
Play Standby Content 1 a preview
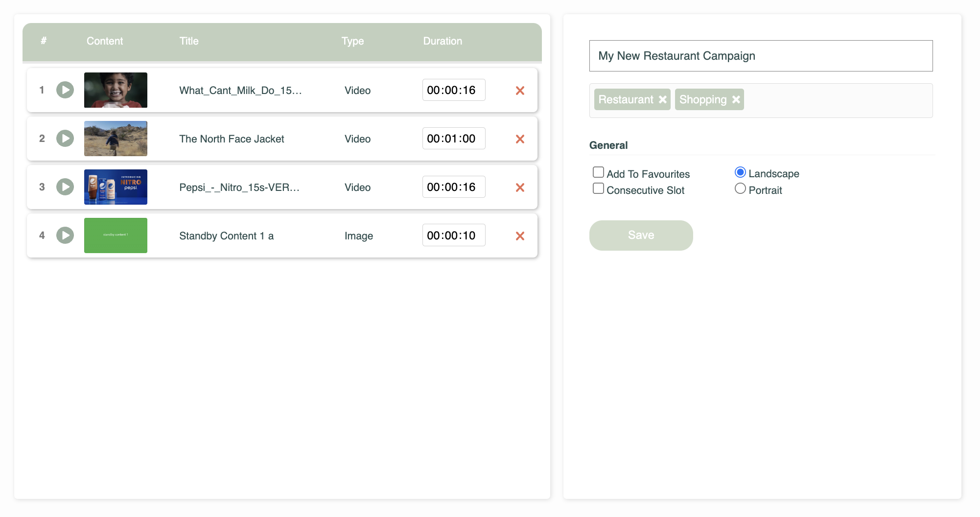pos(65,235)
